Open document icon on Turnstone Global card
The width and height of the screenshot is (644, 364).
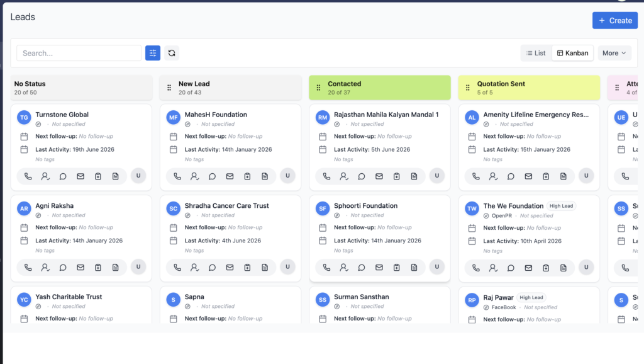[116, 176]
